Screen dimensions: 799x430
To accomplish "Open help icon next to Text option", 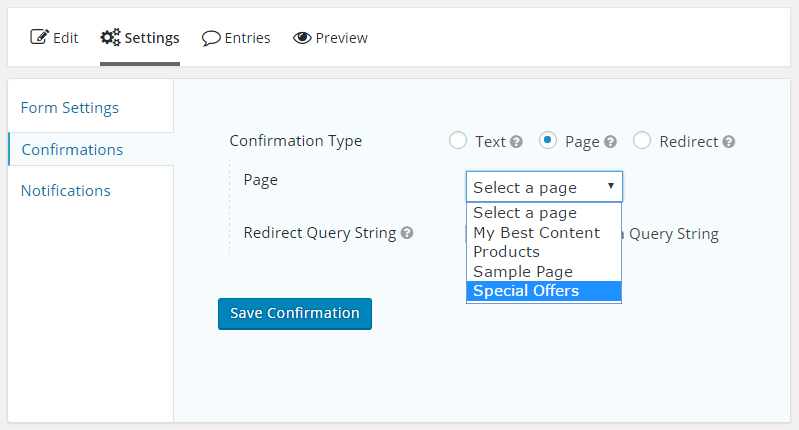I will (517, 142).
